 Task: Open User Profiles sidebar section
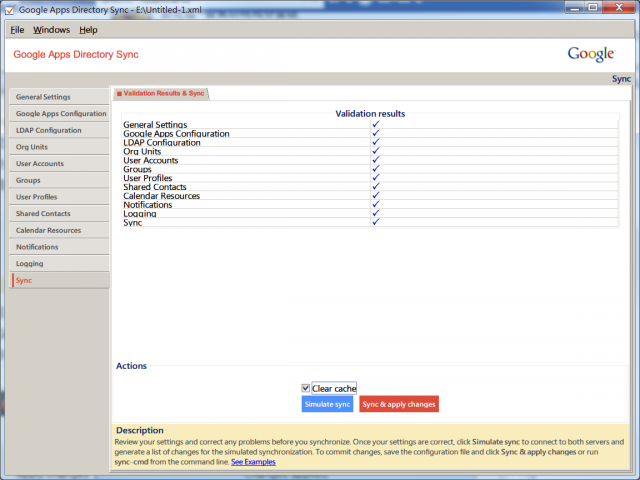tap(59, 197)
